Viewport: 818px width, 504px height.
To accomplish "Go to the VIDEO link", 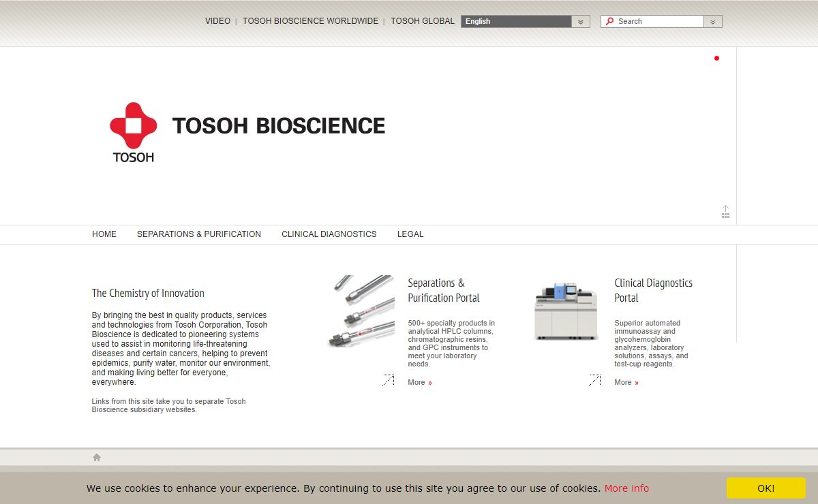I will (x=218, y=21).
